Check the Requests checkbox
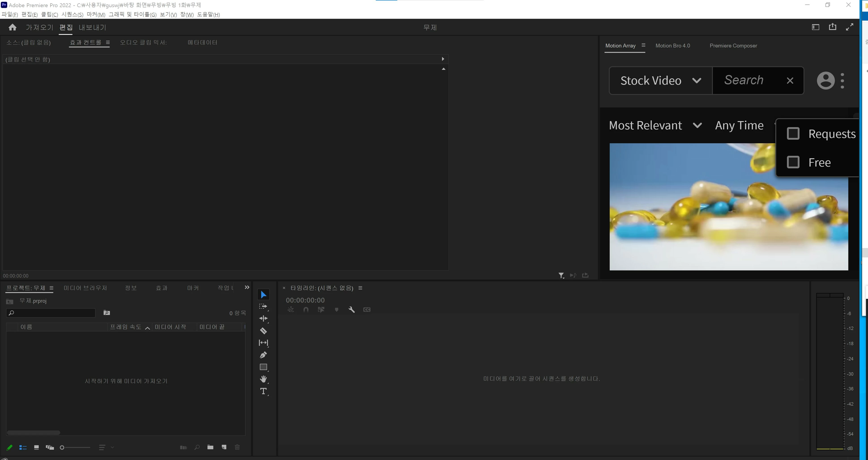868x460 pixels. coord(793,133)
